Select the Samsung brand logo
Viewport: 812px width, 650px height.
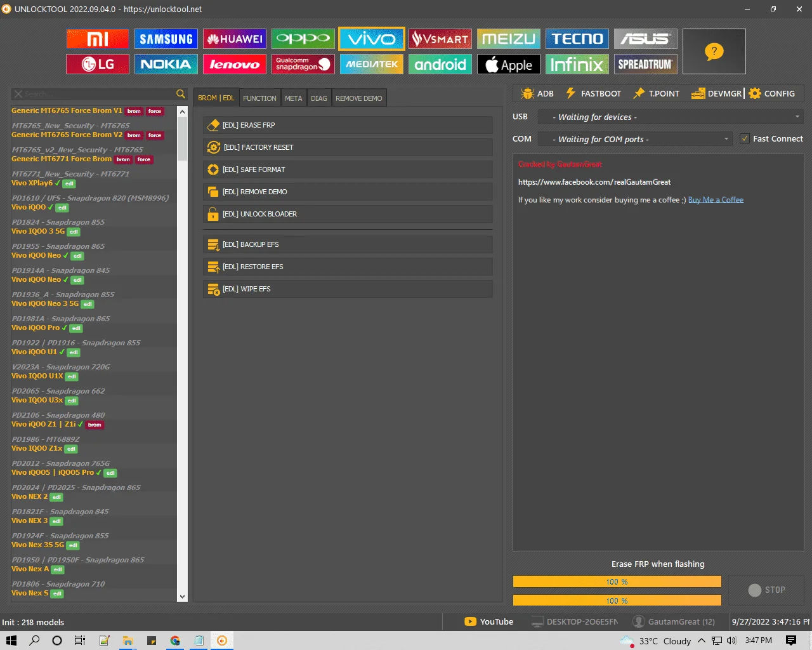[x=166, y=39]
